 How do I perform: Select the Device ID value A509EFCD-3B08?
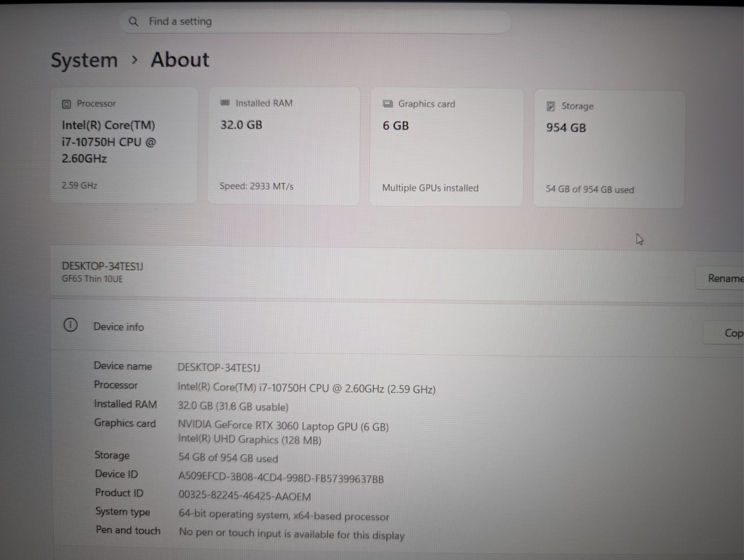pos(281,478)
